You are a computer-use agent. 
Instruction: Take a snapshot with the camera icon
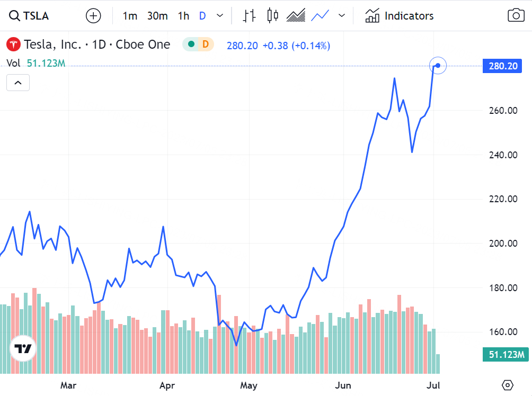(x=516, y=16)
